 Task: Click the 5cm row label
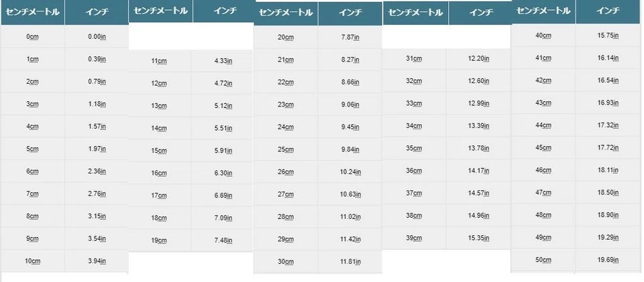tap(32, 149)
